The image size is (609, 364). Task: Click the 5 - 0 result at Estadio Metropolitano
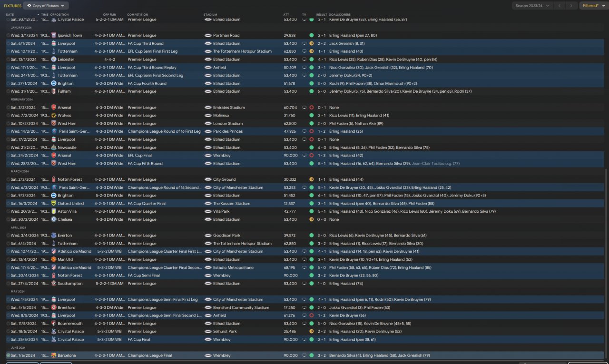coord(322,268)
